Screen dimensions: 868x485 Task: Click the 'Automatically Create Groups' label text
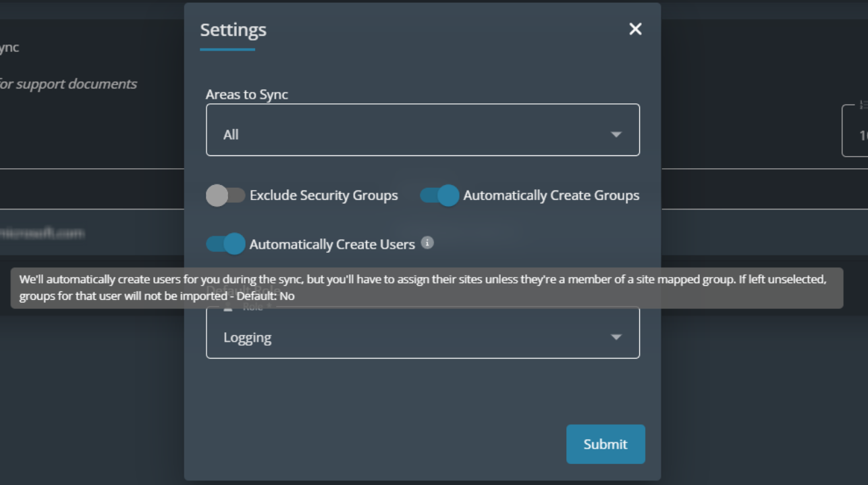[x=551, y=196]
